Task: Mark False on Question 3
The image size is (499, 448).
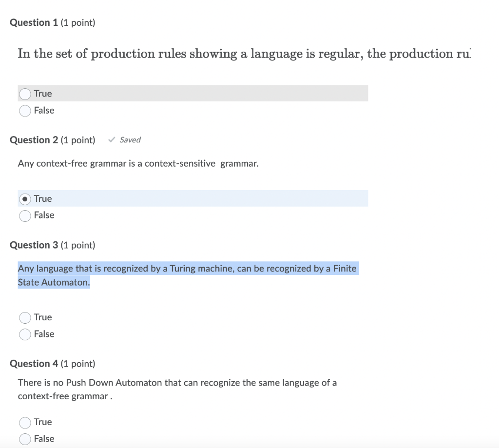Action: (25, 334)
